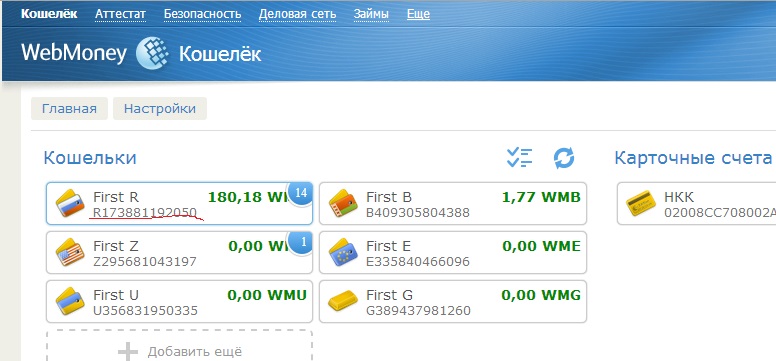Screen dimensions: 776x361
Task: Click wallet number B409305804388
Action: 418,212
